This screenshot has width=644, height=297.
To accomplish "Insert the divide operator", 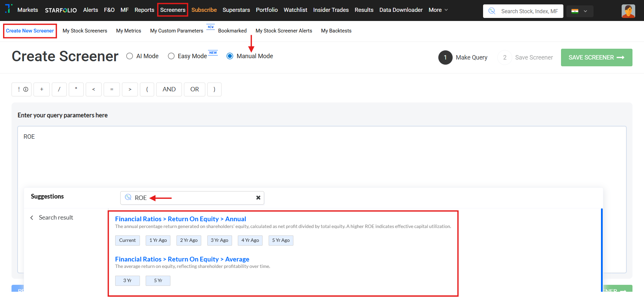I will click(x=59, y=89).
